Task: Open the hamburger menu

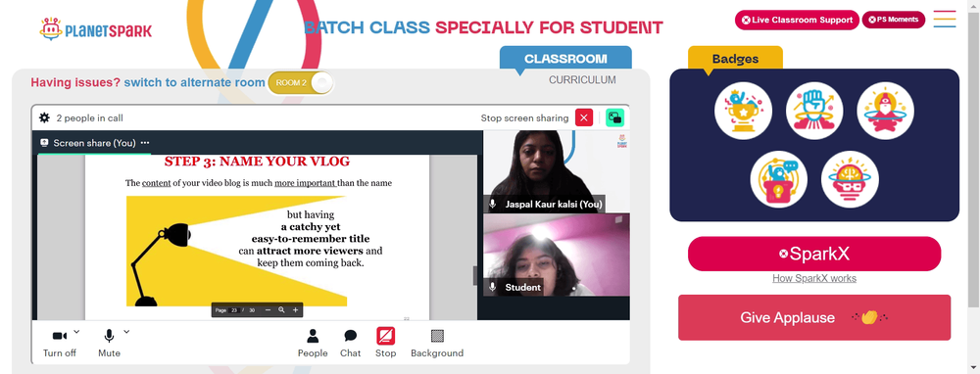Action: pyautogui.click(x=945, y=20)
